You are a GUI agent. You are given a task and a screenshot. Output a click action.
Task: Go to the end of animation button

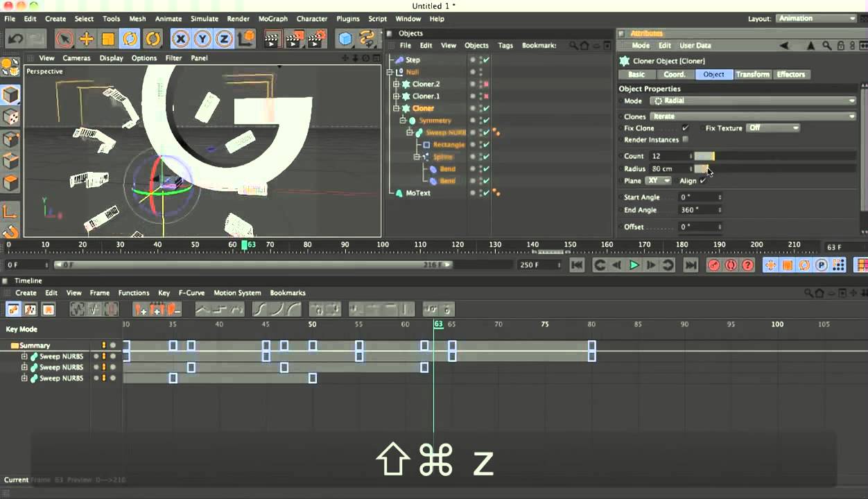[691, 265]
